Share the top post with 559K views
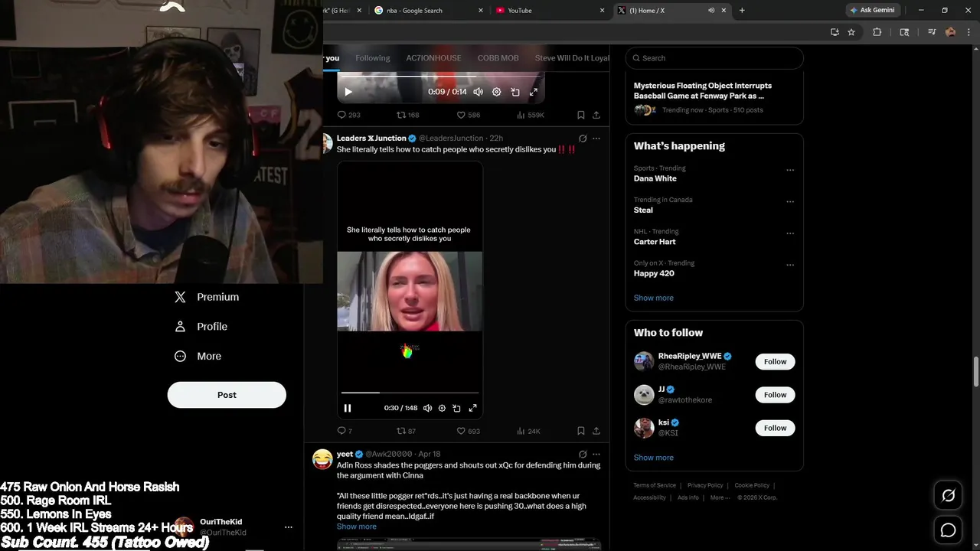This screenshot has width=980, height=551. click(x=596, y=115)
